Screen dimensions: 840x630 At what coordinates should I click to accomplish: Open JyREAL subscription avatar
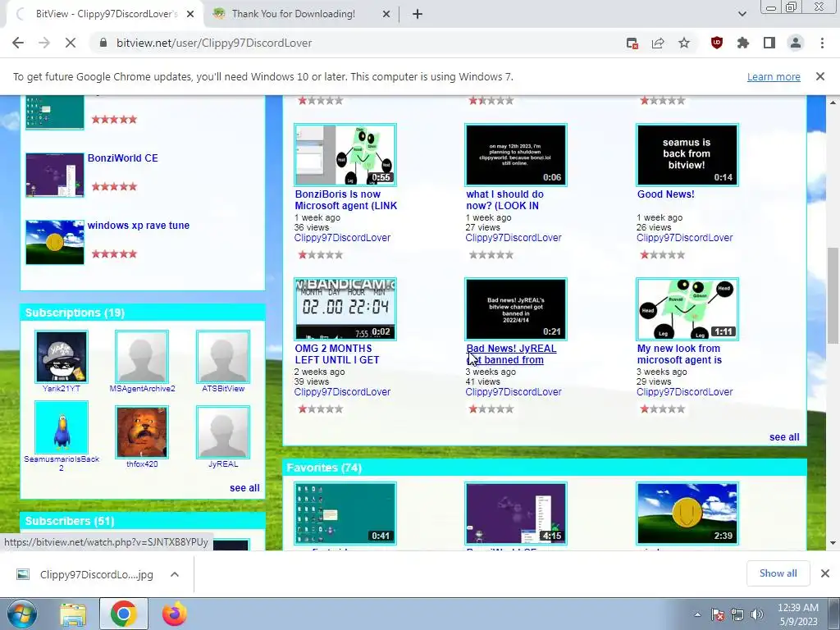tap(223, 431)
